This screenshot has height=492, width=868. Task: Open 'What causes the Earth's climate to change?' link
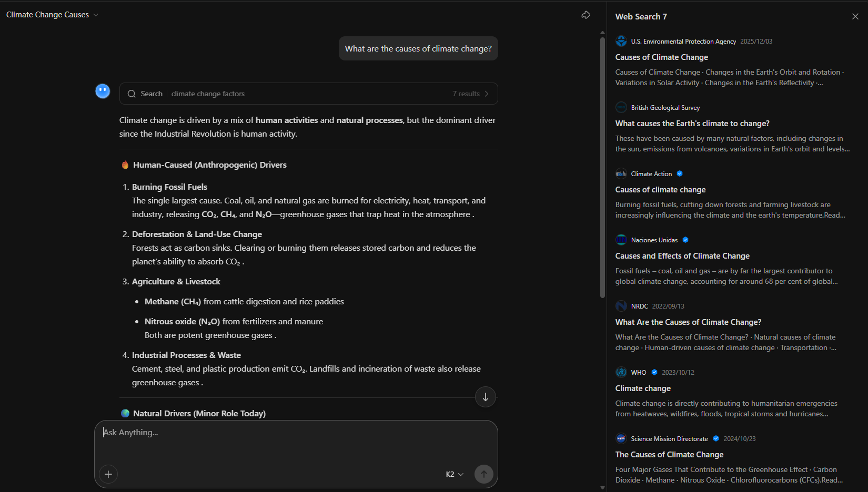[x=692, y=124]
